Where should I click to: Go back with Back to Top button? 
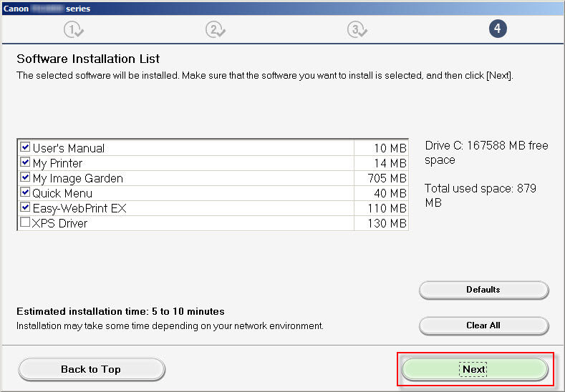coord(91,369)
